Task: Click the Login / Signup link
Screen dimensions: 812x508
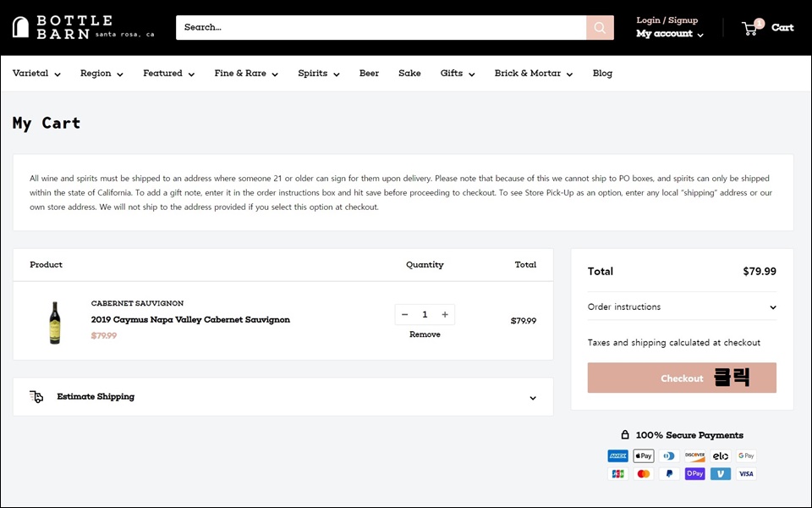Action: (667, 20)
